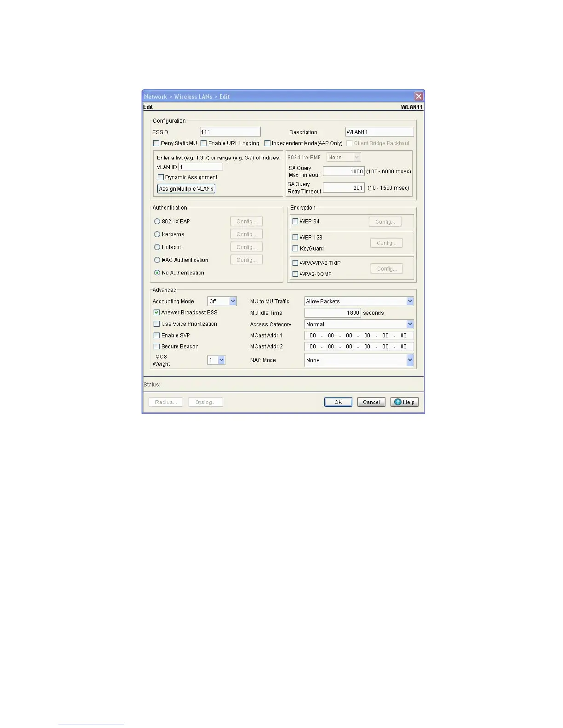Enable WEP 64 encryption
The height and width of the screenshot is (728, 563).
coord(295,222)
